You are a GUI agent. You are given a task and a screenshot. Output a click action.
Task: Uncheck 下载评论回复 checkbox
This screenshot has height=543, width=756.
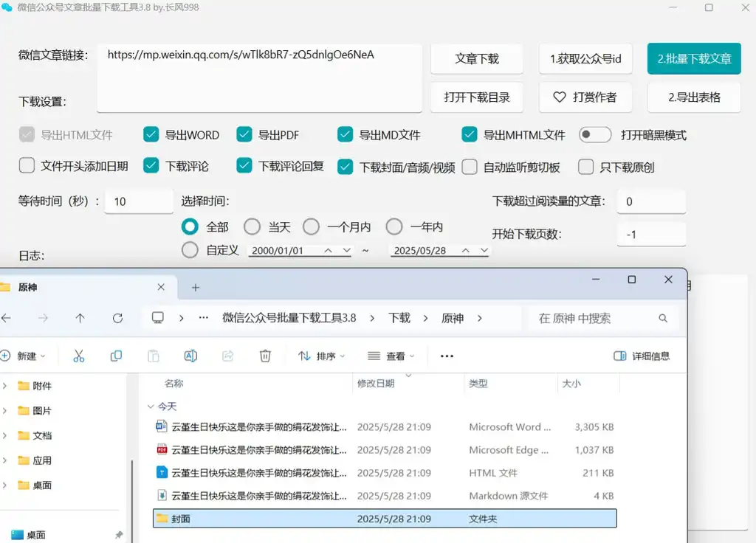click(244, 166)
